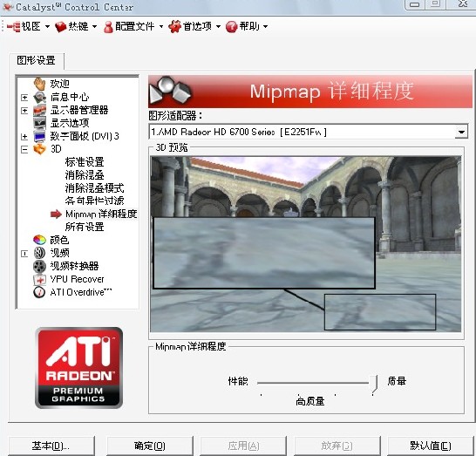Click the 首选项 preferences icon
Screen dimensions: 476x456
[175, 27]
